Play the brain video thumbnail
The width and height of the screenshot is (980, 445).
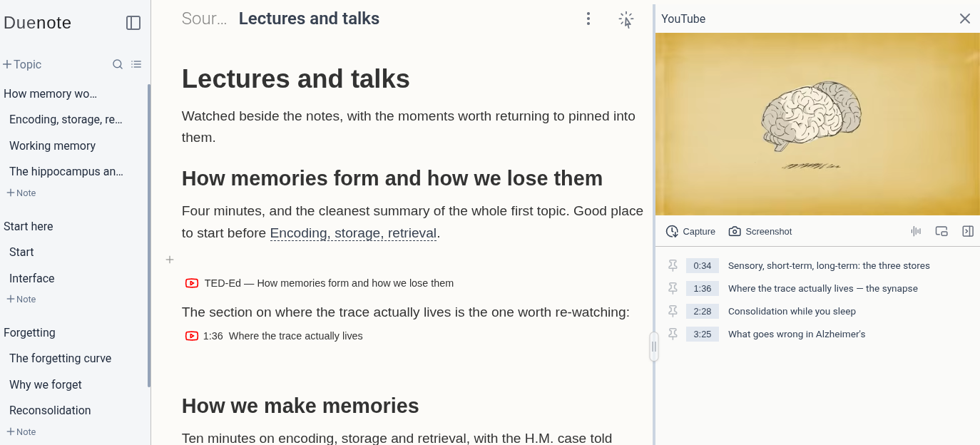[x=817, y=124]
